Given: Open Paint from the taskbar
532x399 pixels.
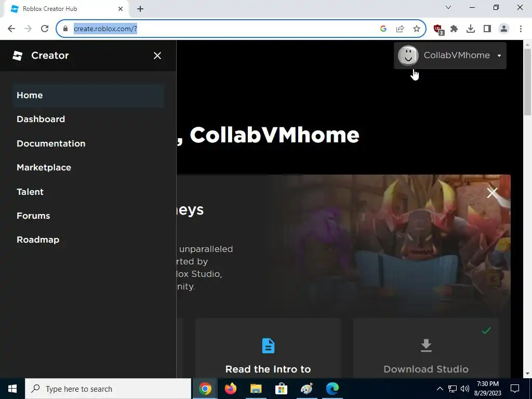Looking at the screenshot, I should [x=307, y=389].
